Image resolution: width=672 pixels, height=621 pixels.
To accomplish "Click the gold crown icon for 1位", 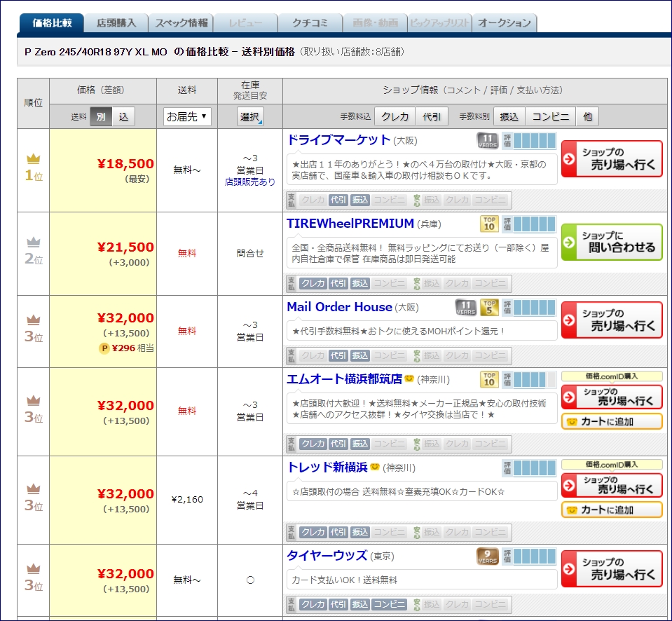I will [x=34, y=159].
